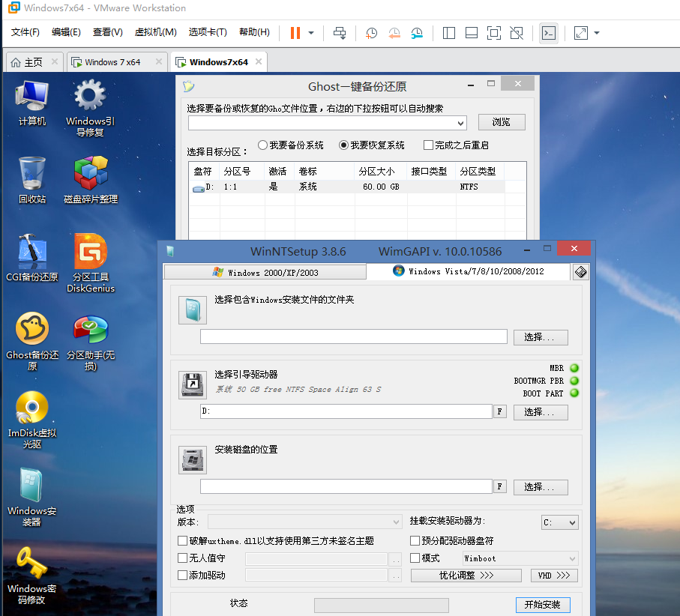680x616 pixels.
Task: Click VMware revert to snapshot icon
Action: tap(394, 33)
